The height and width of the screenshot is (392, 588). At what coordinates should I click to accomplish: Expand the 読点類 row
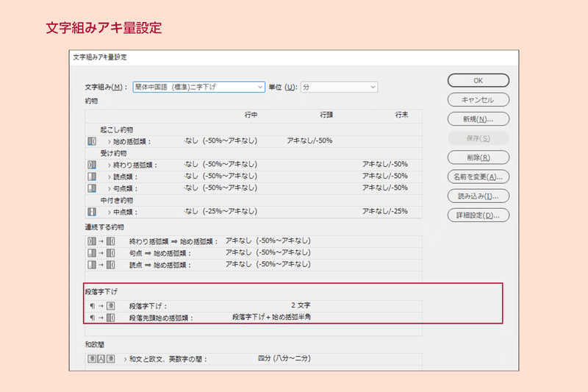click(109, 177)
